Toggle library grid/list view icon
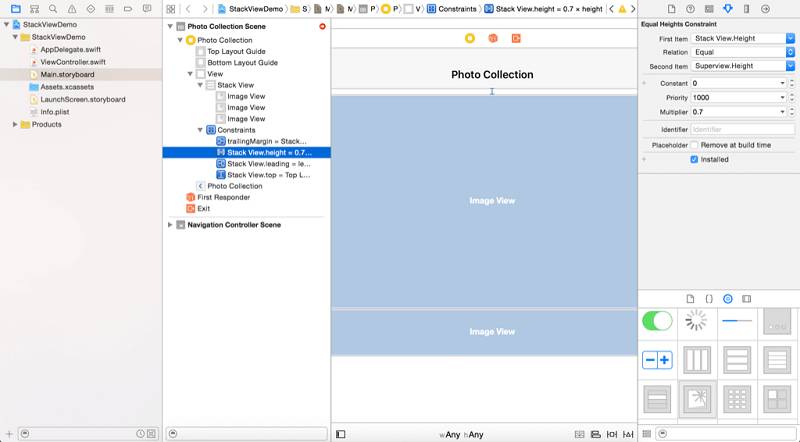Screen dimensions: 800x442 646,434
